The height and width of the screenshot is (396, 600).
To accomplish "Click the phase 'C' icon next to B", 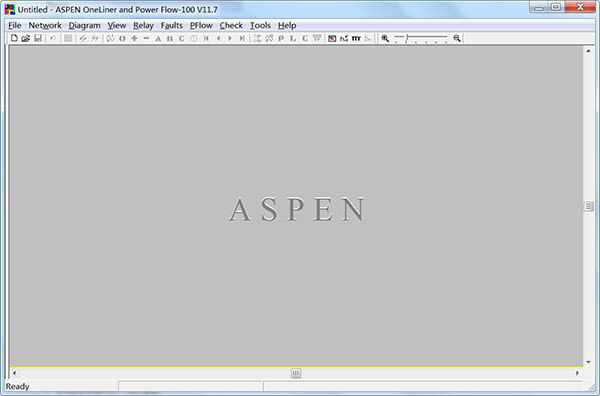I will [x=182, y=38].
